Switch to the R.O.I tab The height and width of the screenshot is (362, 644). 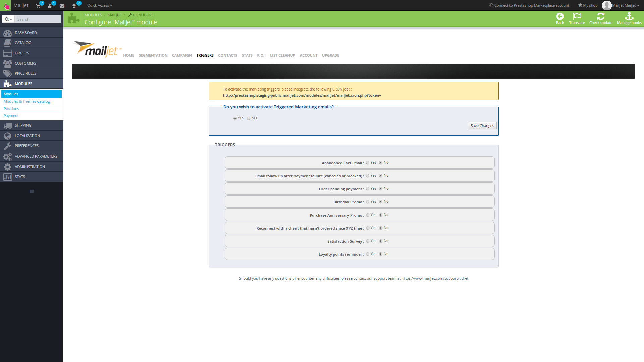click(261, 55)
